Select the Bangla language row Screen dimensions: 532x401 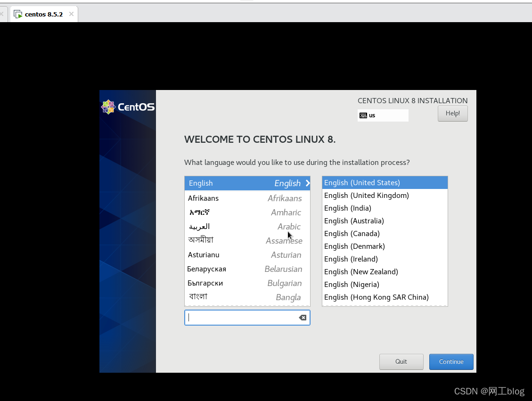[x=247, y=297]
